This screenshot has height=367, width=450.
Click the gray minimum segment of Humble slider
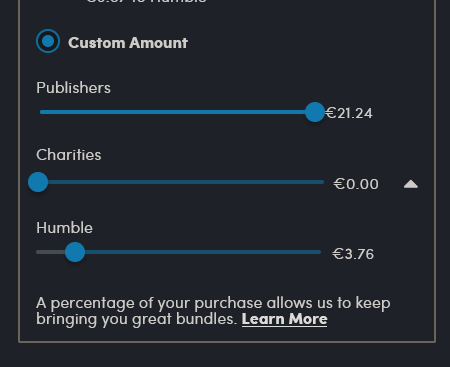51,252
